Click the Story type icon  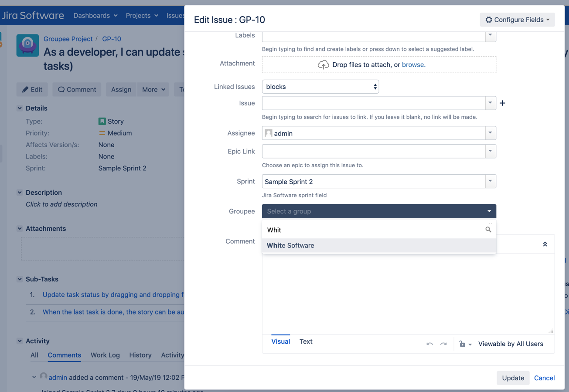point(102,122)
